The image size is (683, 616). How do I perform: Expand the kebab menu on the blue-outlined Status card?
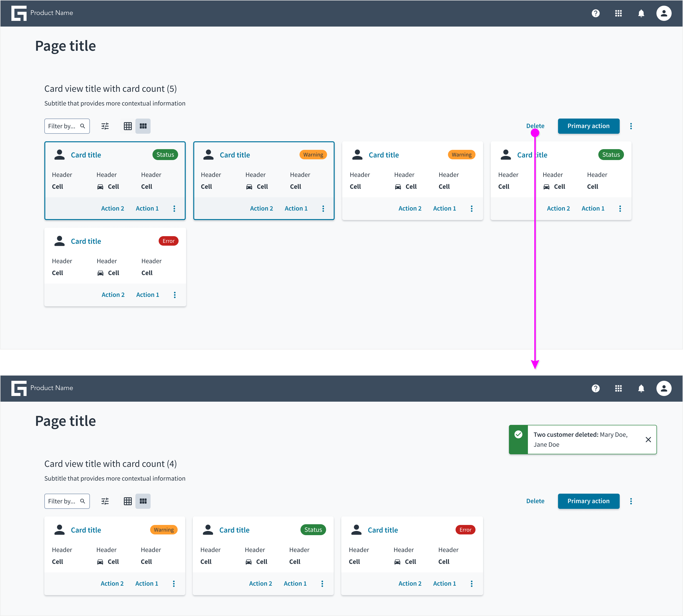point(174,208)
